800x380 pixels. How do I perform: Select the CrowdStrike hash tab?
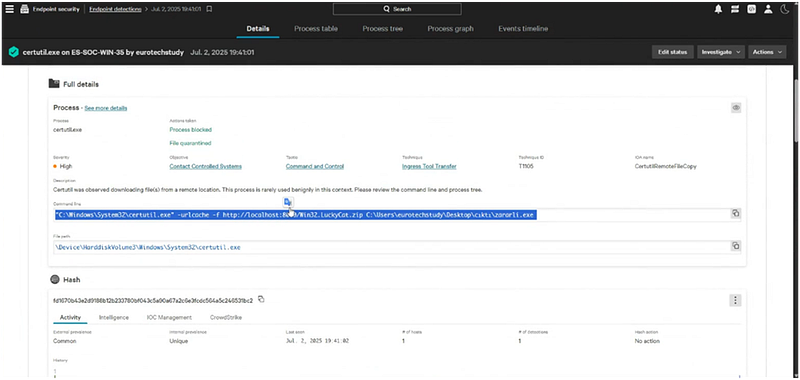pyautogui.click(x=226, y=317)
